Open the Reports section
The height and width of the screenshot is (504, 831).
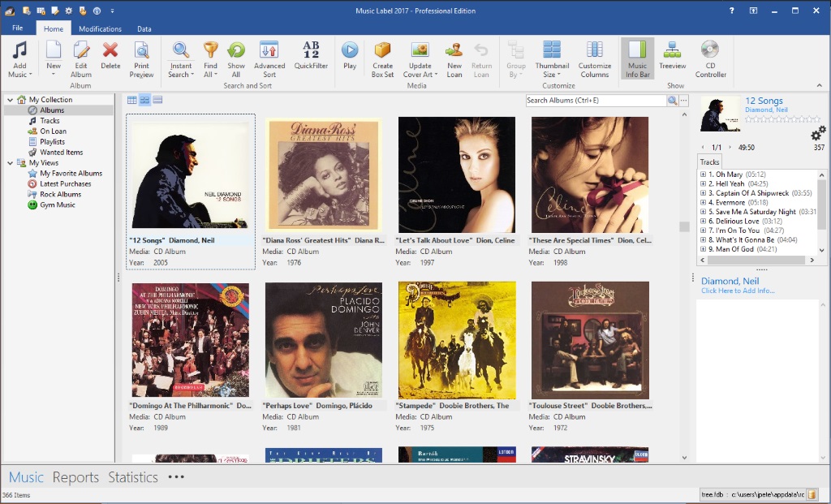pos(75,477)
